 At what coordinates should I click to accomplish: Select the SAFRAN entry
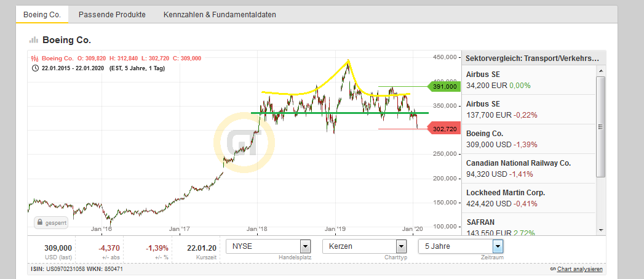tap(529, 224)
